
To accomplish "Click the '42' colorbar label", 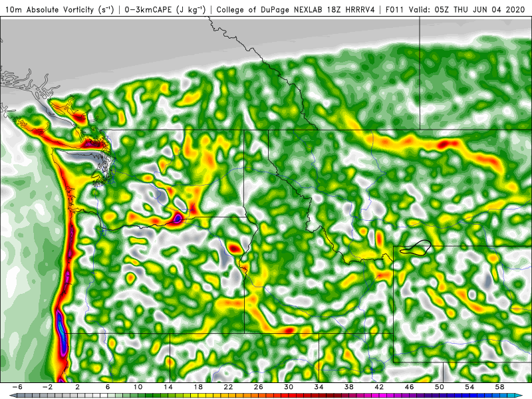I will (x=379, y=387).
